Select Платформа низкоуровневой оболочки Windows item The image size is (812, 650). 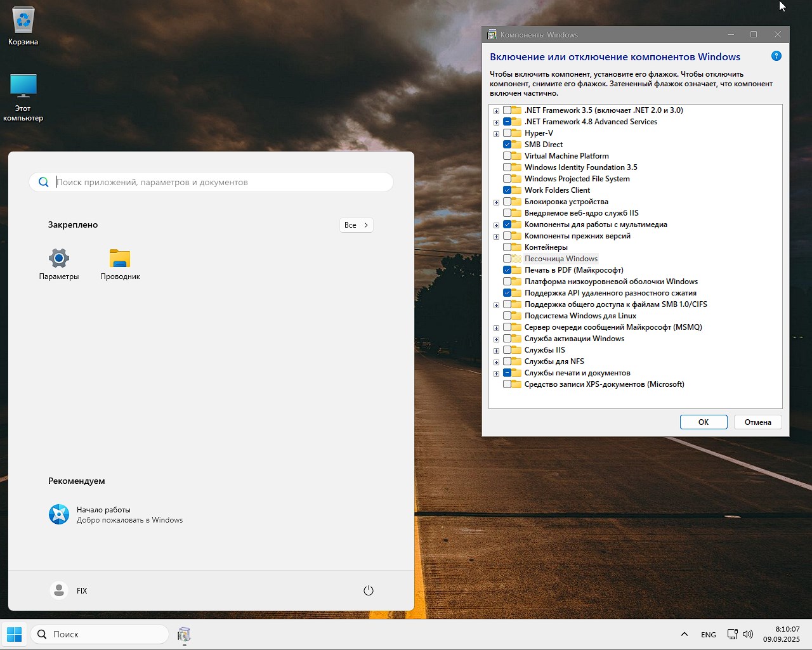tap(611, 282)
